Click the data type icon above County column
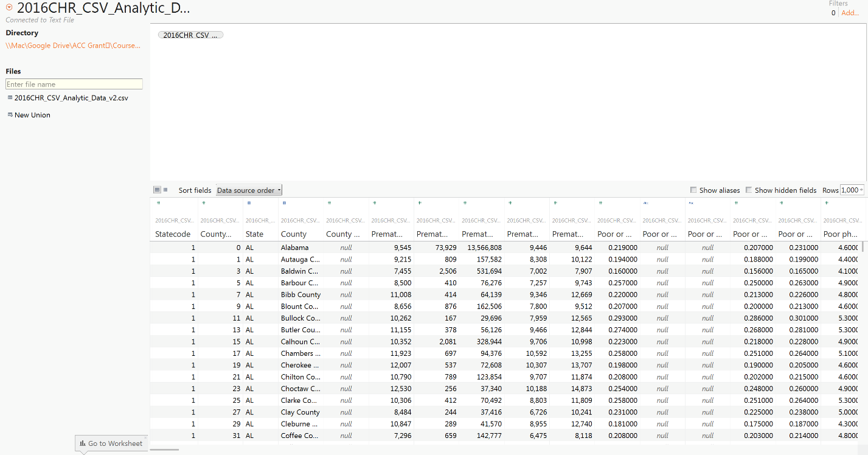 pos(284,203)
